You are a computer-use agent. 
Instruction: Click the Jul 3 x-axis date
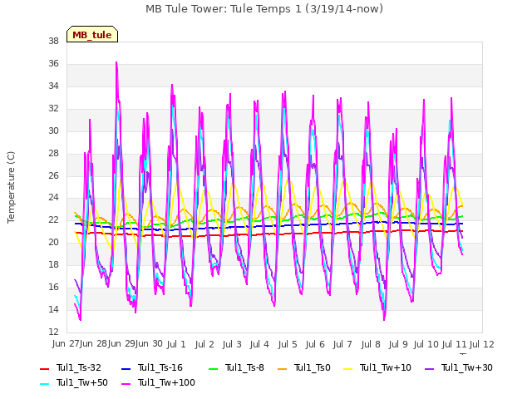(x=232, y=344)
